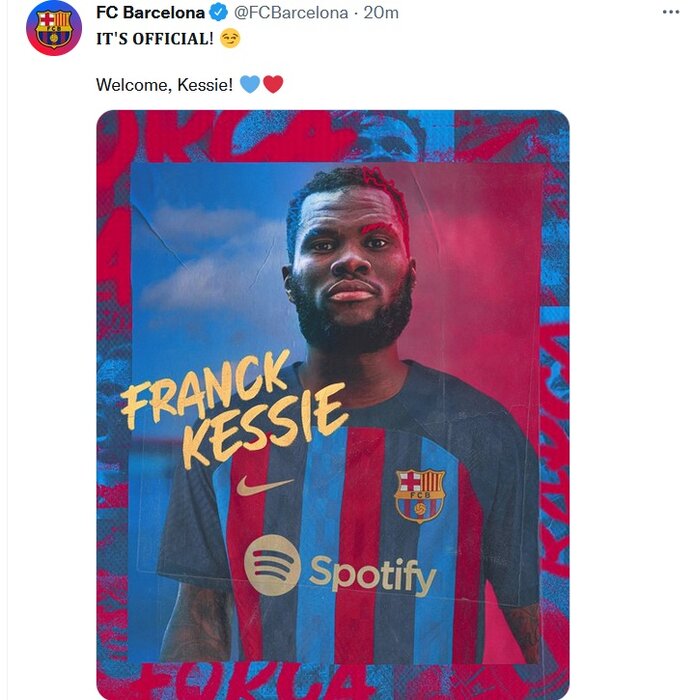Click the "IT'S OFFICIAL!" tweet text

point(154,39)
